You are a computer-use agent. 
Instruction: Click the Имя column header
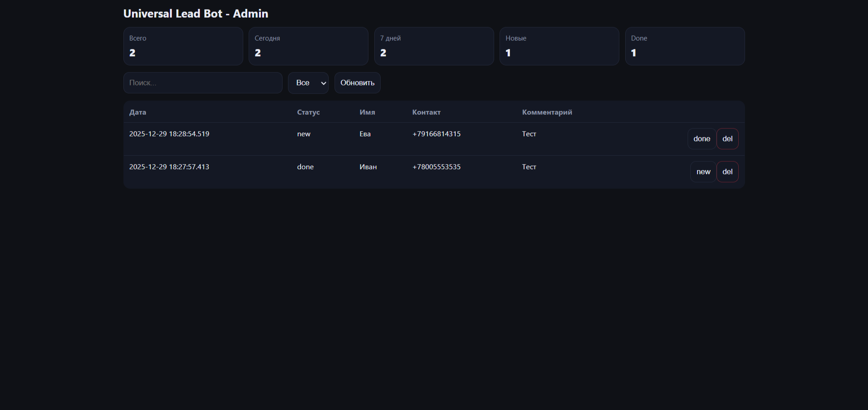pyautogui.click(x=367, y=112)
